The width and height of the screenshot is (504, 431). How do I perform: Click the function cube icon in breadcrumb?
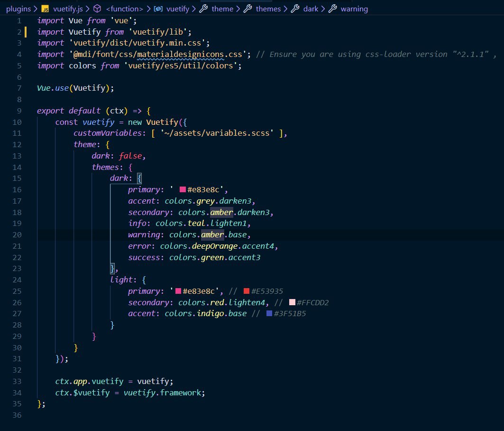tap(97, 9)
